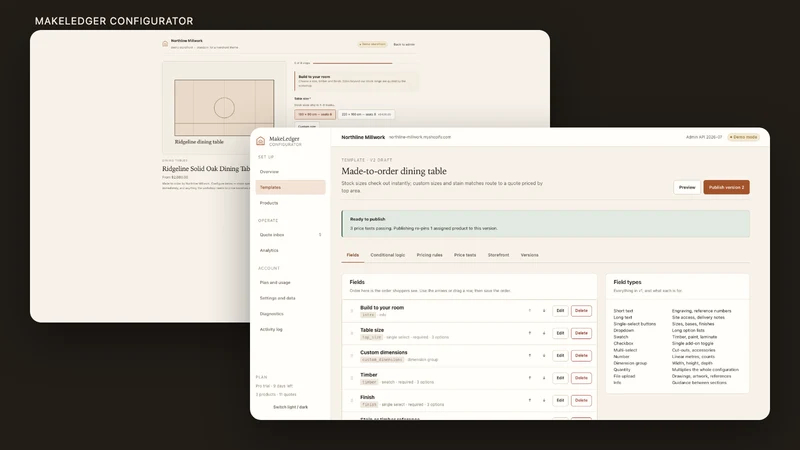Move the Table size field up
The height and width of the screenshot is (450, 800).
click(x=530, y=333)
